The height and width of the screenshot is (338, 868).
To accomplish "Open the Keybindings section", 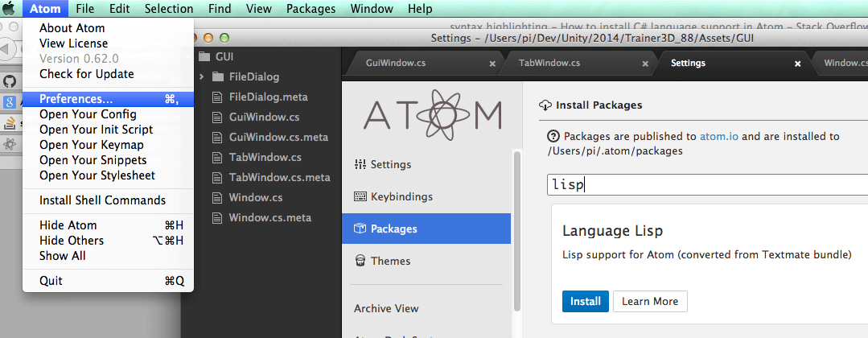I will click(393, 196).
